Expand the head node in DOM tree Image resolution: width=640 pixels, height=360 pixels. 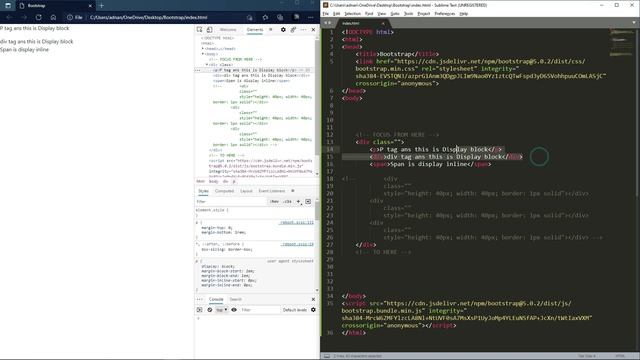pyautogui.click(x=203, y=49)
